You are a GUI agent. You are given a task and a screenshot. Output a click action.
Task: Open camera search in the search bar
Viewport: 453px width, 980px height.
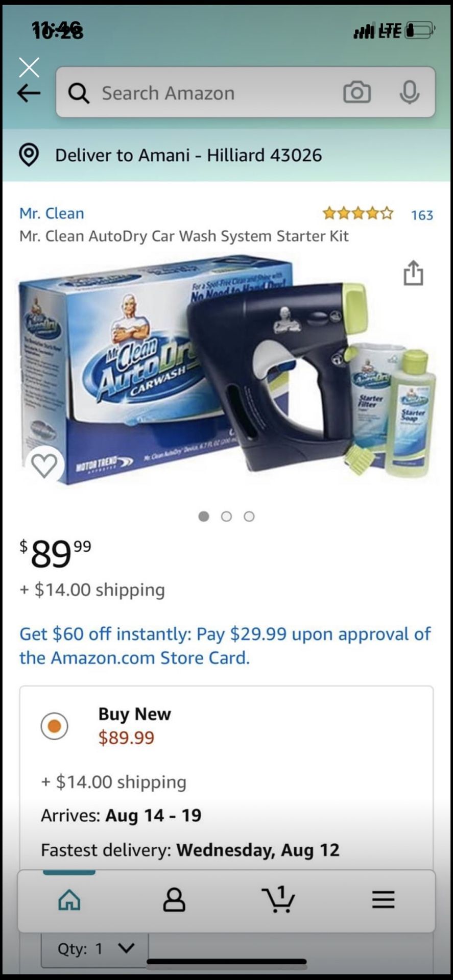[357, 92]
